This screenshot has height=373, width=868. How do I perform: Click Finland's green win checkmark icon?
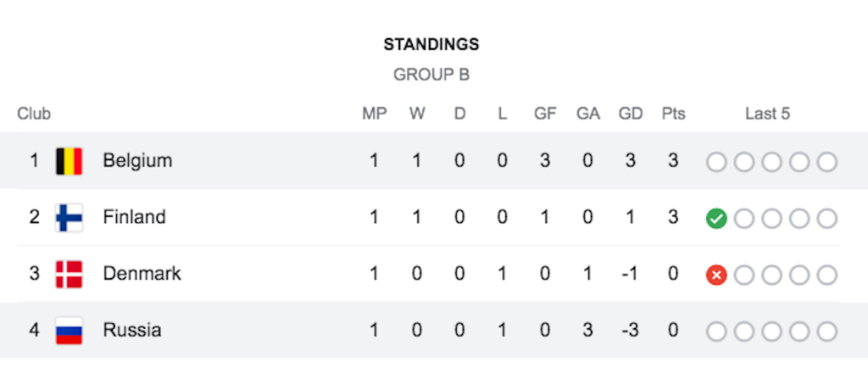[x=716, y=220]
